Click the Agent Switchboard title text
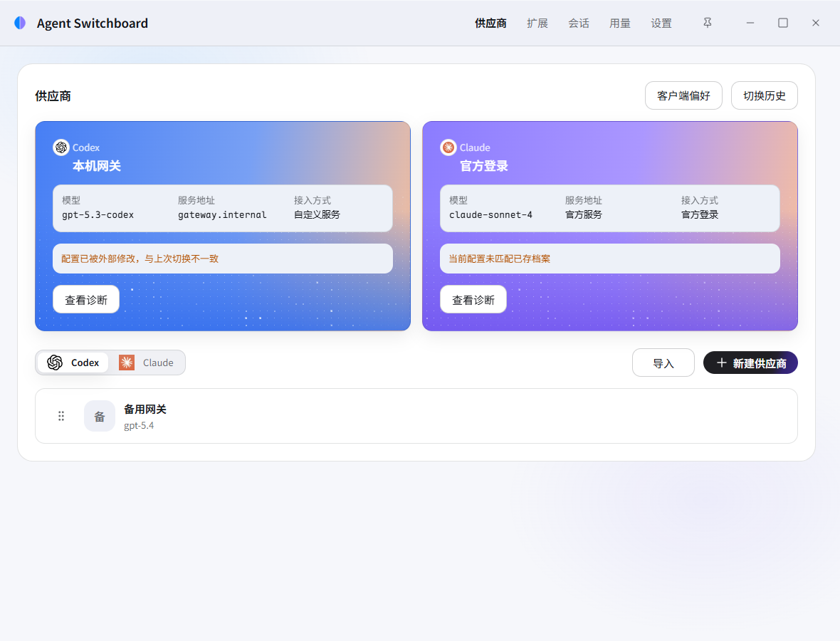 [92, 23]
